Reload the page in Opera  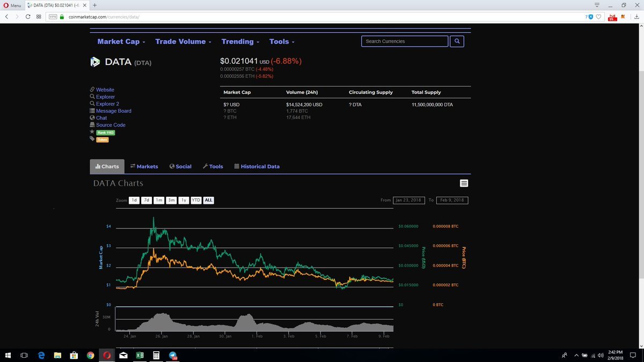pyautogui.click(x=27, y=17)
